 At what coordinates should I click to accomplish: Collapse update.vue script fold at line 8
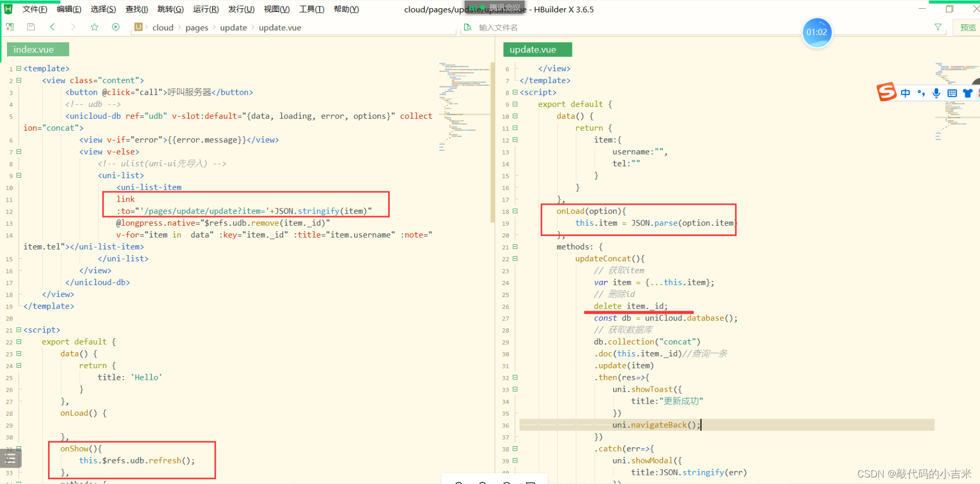pos(515,92)
